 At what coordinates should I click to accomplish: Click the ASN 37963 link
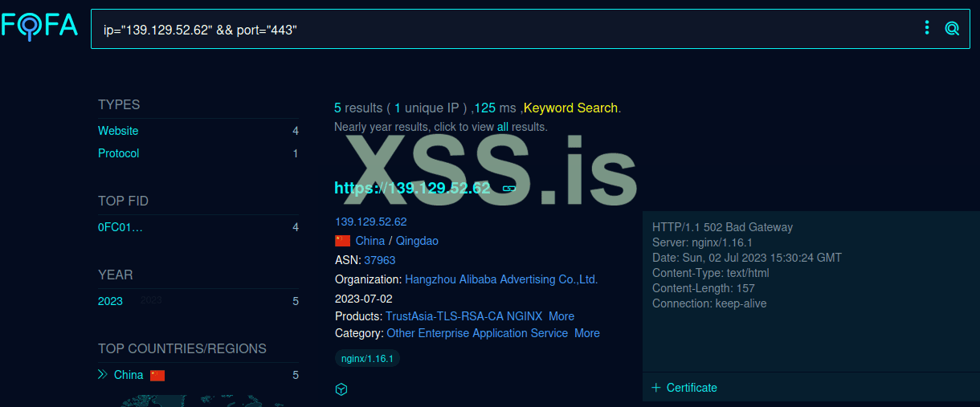(380, 260)
